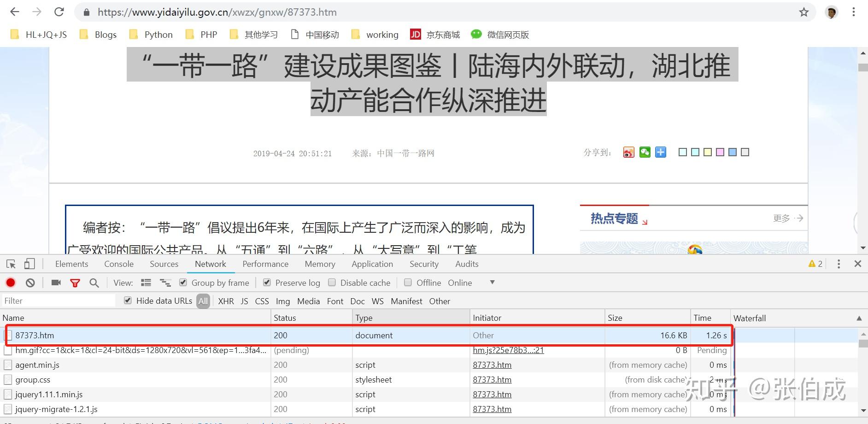Viewport: 868px width, 424px height.
Task: Open the Python bookmark folder
Action: point(151,35)
